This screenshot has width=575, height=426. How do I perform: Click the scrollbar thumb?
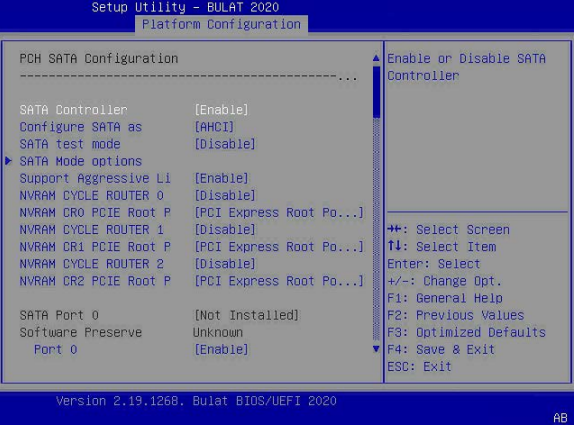(376, 92)
